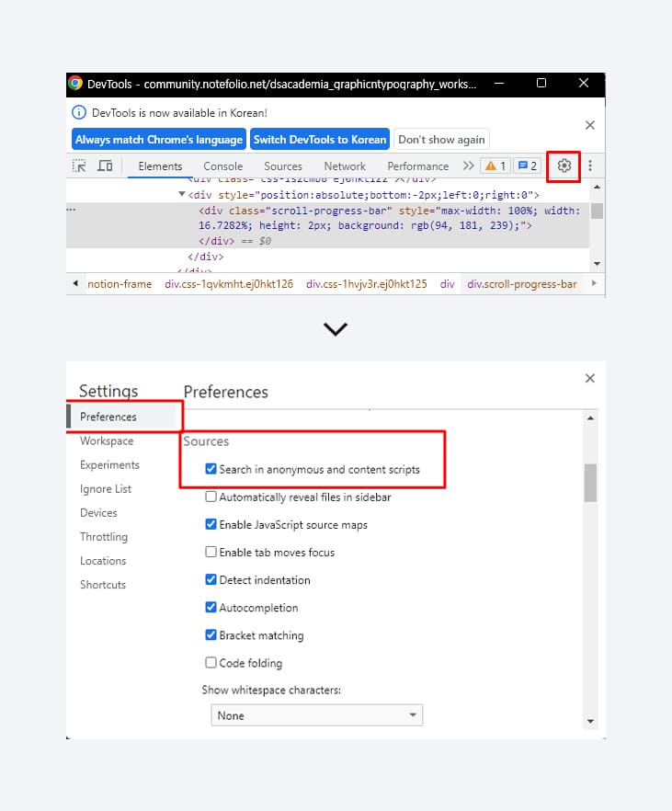Click the Elements panel scrollbar thumb

pos(597,211)
